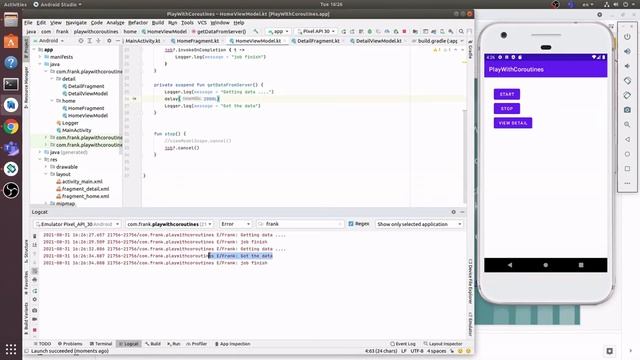
Task: Toggle the Regex checkbox in Logcat
Action: click(351, 224)
